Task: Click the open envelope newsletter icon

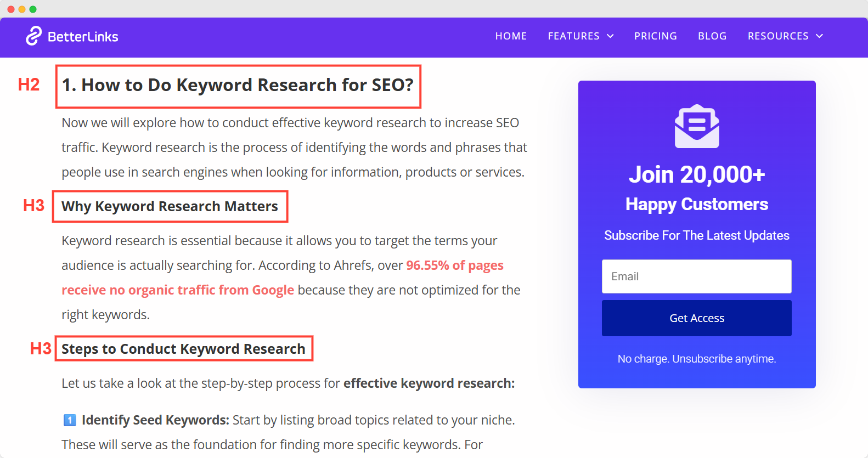Action: (697, 126)
